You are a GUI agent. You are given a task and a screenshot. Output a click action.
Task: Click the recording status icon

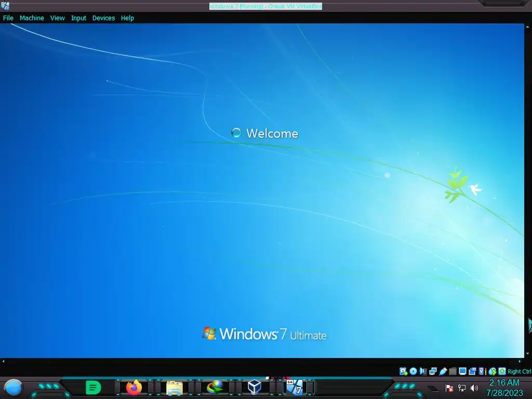(x=472, y=371)
